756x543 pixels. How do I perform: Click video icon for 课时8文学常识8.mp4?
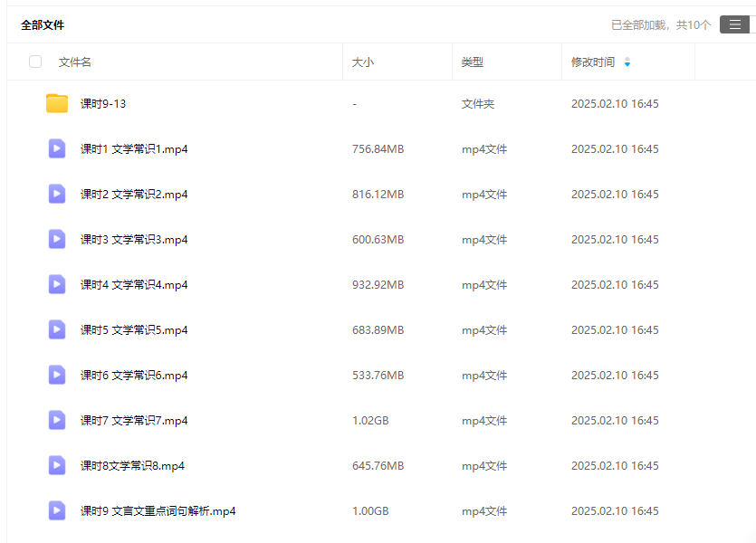tap(57, 466)
